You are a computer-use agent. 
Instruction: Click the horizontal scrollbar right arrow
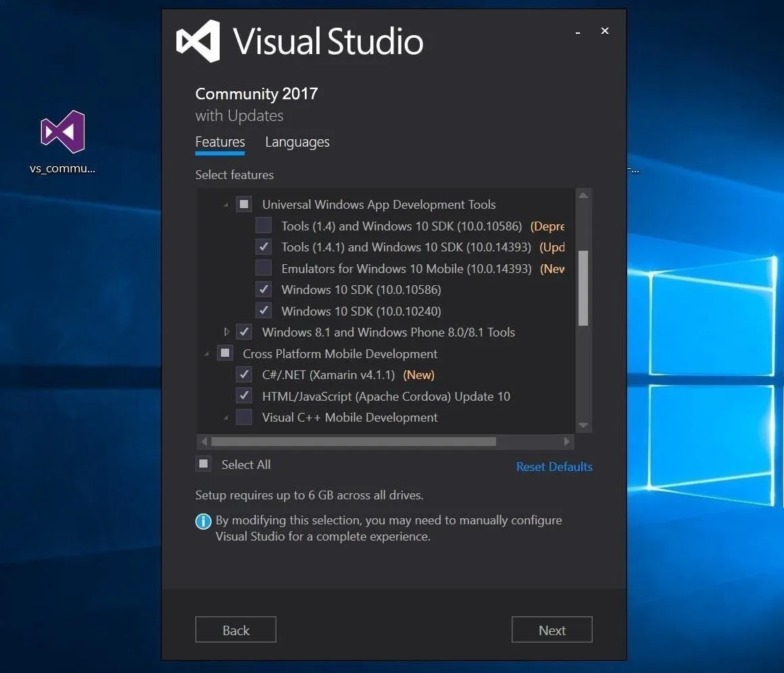point(566,441)
